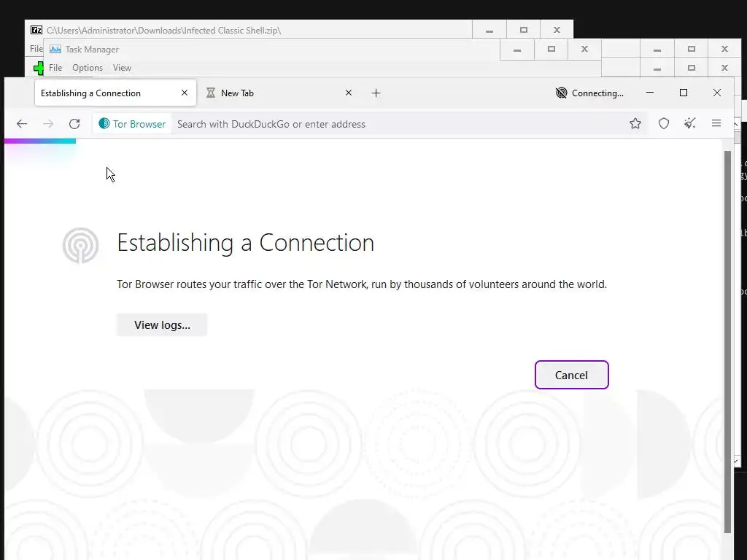Open a new tab with plus button
The height and width of the screenshot is (560, 747).
pos(376,93)
